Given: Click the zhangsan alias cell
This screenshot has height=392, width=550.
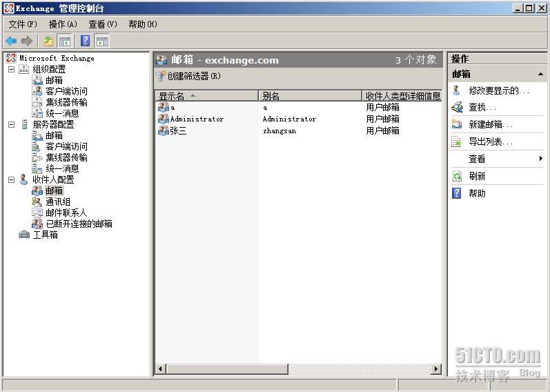Looking at the screenshot, I should tap(279, 131).
